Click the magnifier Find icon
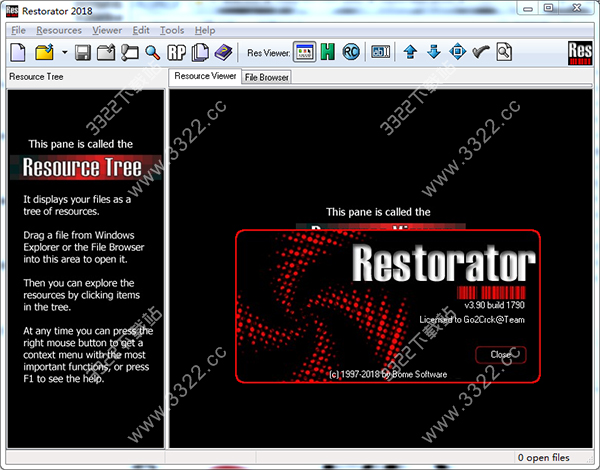 point(152,52)
